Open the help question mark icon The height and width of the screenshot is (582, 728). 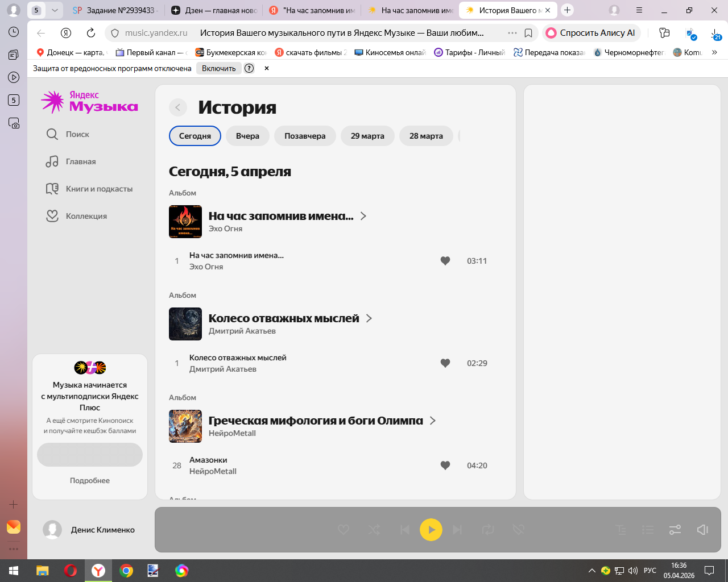(249, 68)
